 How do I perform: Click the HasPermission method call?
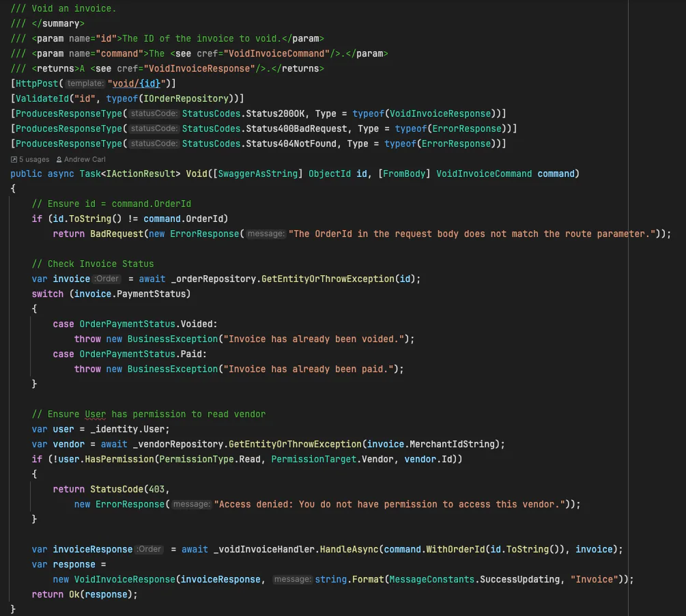pyautogui.click(x=119, y=459)
